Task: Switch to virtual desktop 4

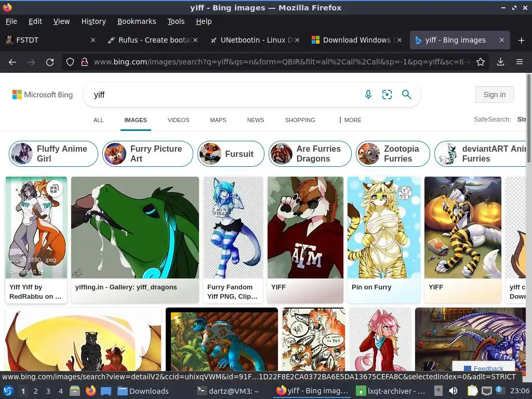Action: (x=61, y=391)
